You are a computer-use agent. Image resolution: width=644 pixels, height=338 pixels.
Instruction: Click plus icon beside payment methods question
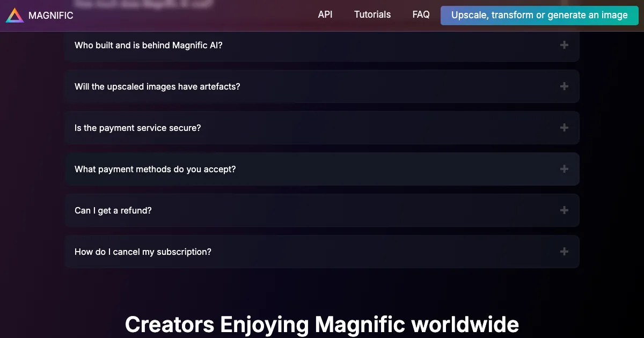click(564, 169)
